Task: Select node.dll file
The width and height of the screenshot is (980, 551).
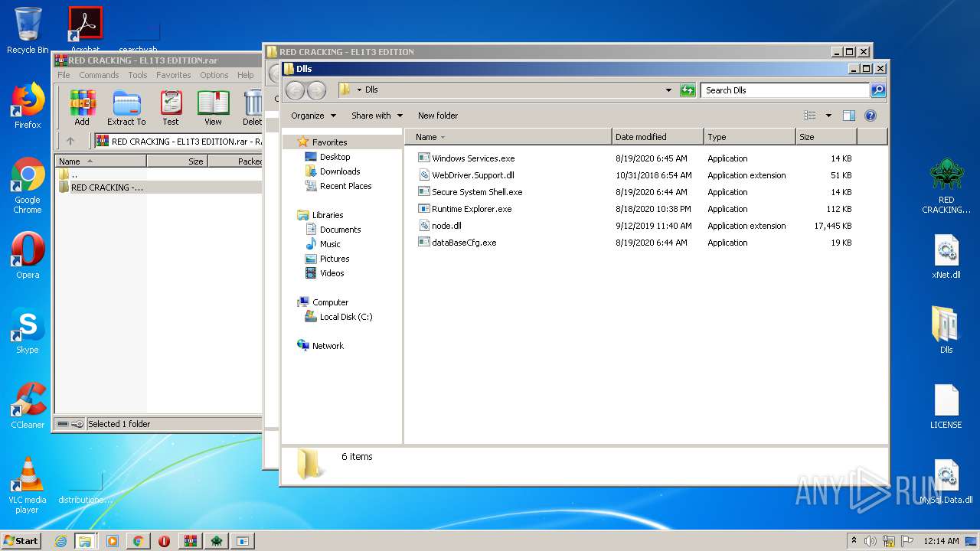Action: pos(446,226)
